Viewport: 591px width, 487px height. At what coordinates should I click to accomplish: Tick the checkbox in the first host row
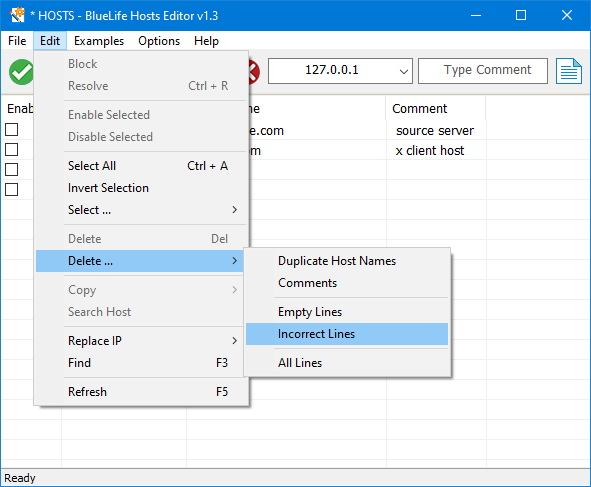click(11, 129)
